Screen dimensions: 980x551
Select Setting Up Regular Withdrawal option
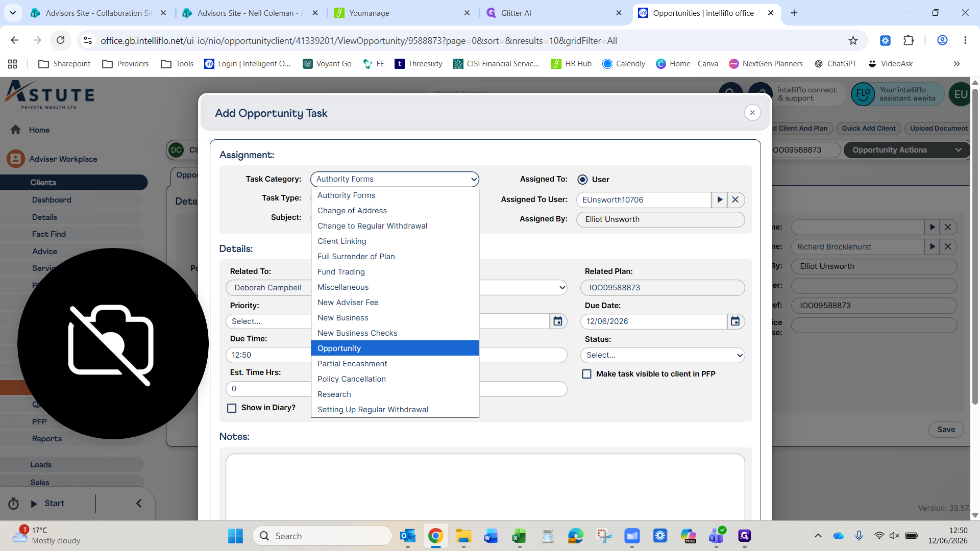(395, 410)
